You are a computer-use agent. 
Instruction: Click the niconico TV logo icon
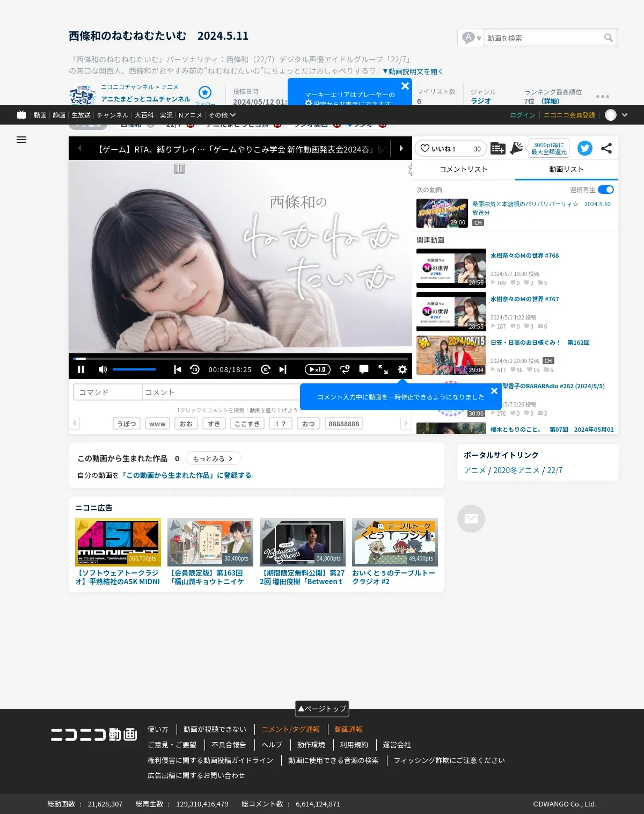[x=21, y=115]
